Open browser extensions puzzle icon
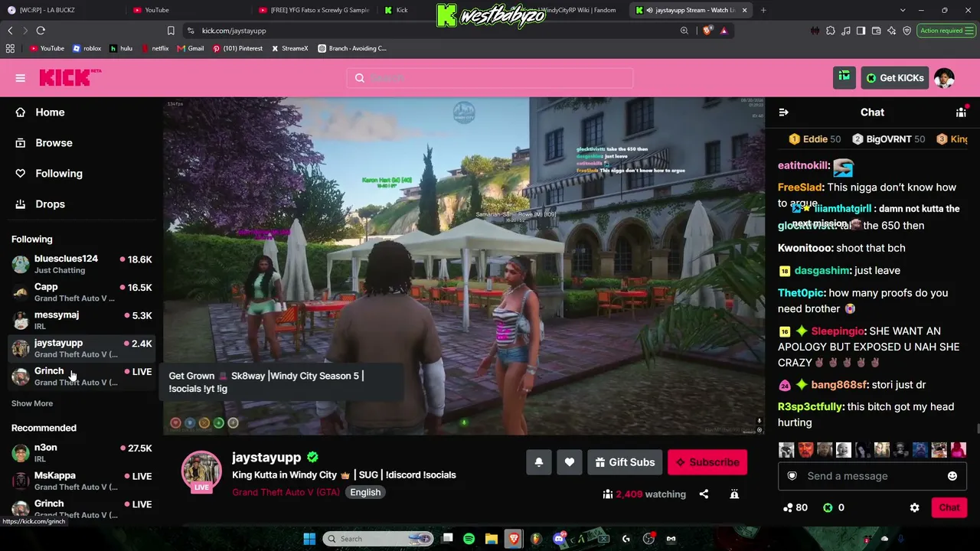980x551 pixels. pyautogui.click(x=831, y=31)
